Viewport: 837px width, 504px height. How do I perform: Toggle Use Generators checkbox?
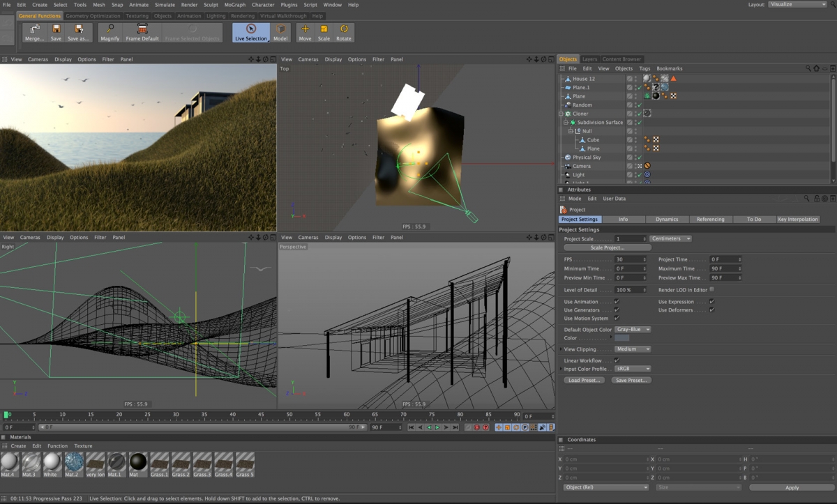click(x=617, y=310)
